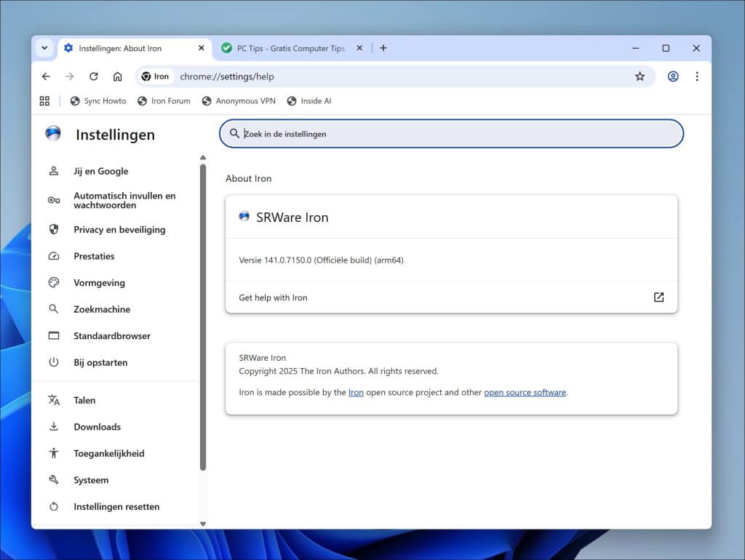The image size is (745, 560).
Task: Open Downloads settings via download icon
Action: click(53, 427)
